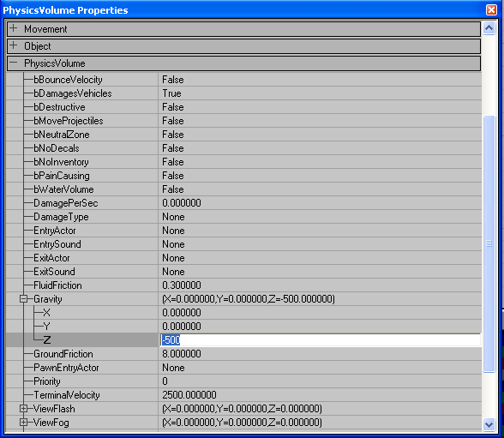
Task: Select the bWaterVolume property row
Action: coord(243,189)
